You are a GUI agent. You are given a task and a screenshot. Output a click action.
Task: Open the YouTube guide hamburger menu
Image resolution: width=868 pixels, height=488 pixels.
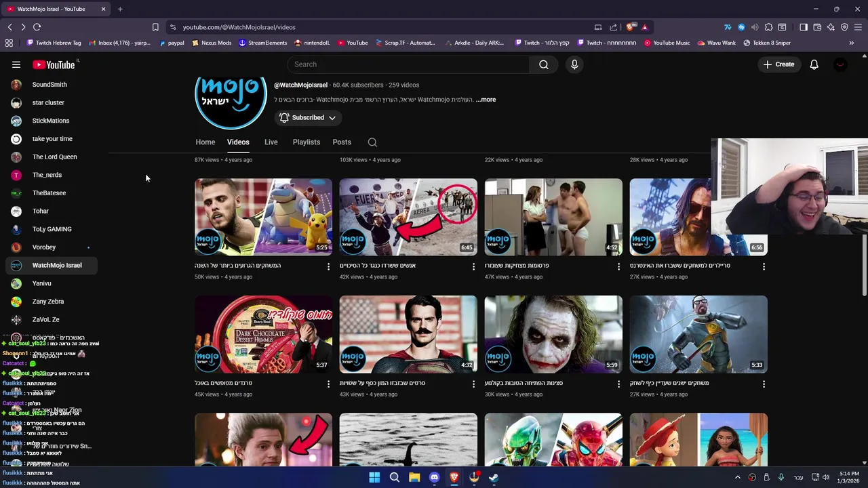pos(16,64)
